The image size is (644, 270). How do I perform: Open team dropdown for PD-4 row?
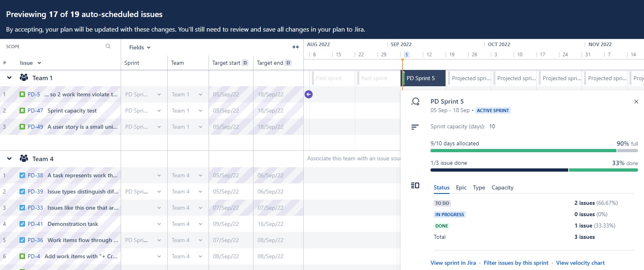pos(200,256)
